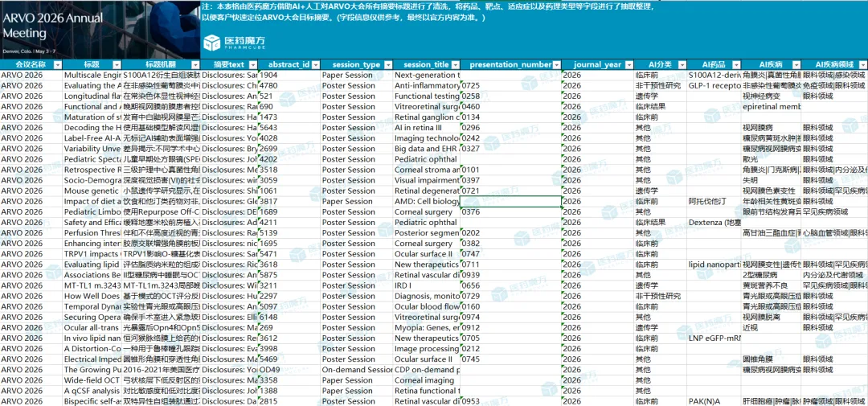Select presentation number cell 0939

(x=511, y=275)
